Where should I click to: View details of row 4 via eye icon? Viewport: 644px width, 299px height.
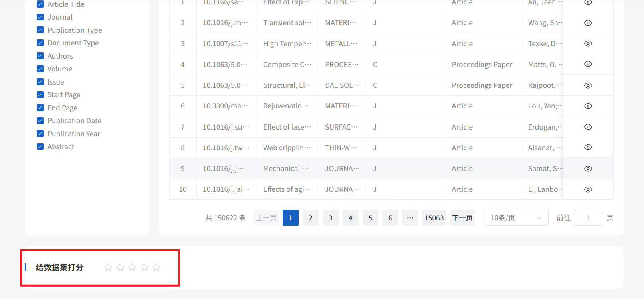coord(588,64)
